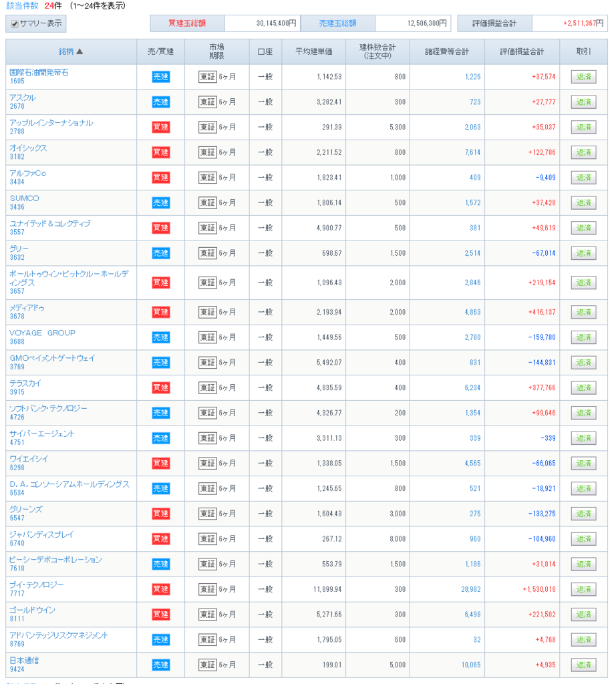Screen dimensions: 616x684
Task: Click 返済 button for SUMCO row
Action: [583, 203]
